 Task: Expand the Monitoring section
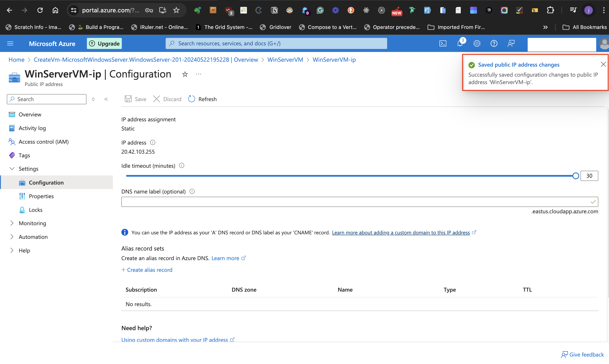pyautogui.click(x=12, y=223)
